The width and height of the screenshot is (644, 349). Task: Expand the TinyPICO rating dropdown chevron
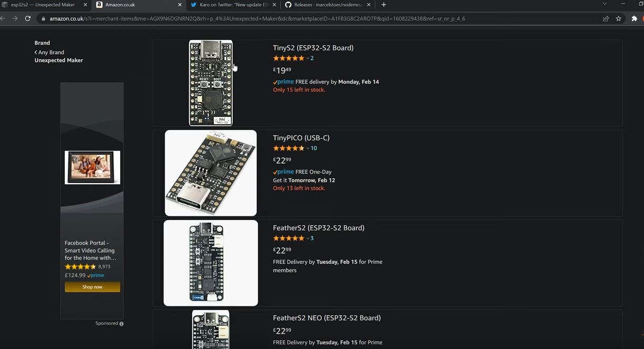coord(308,148)
